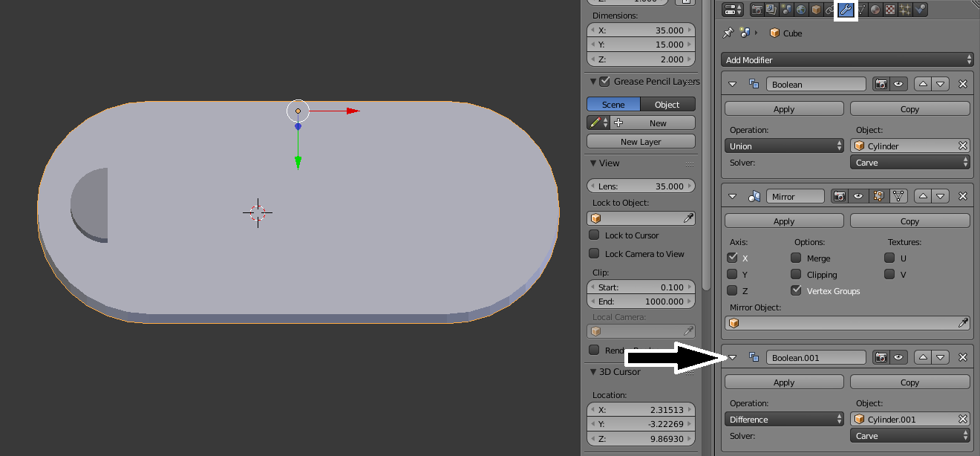This screenshot has width=980, height=456.
Task: Uncheck the Vertex Groups checkbox
Action: click(796, 290)
